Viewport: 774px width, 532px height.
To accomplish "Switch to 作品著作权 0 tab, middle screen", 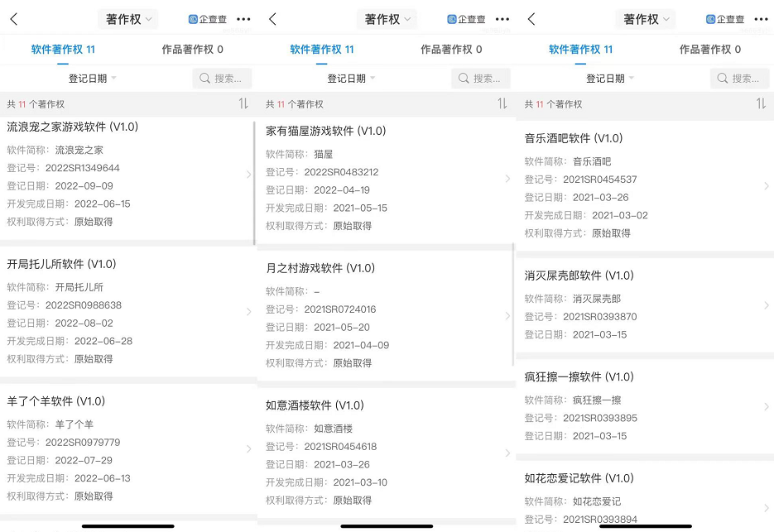I will click(x=451, y=50).
